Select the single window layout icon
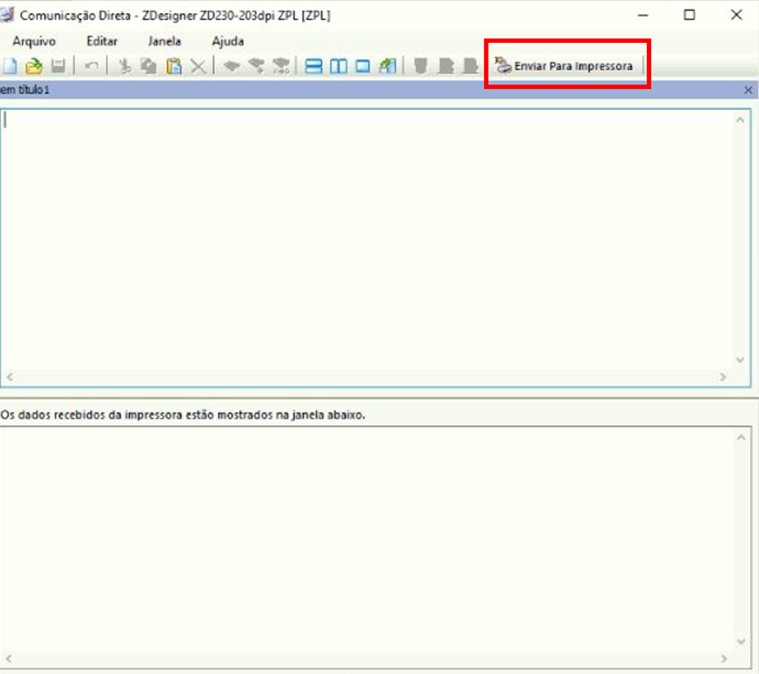Viewport: 759px width, 674px height. 362,67
